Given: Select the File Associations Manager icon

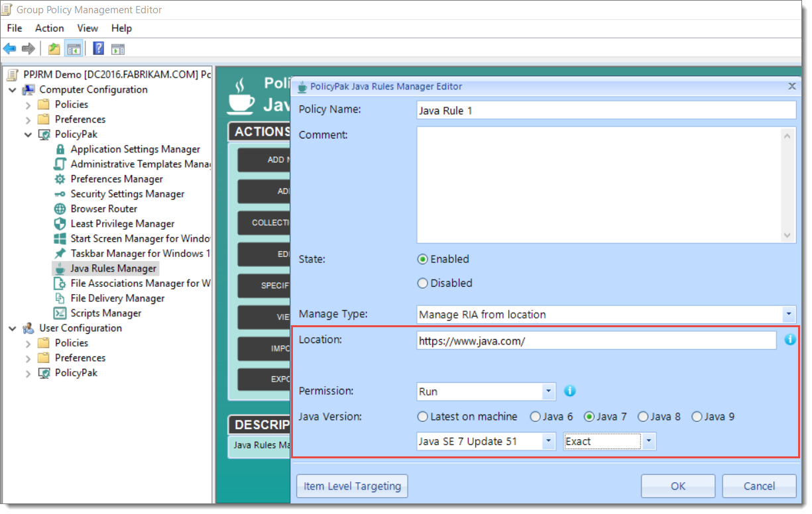Looking at the screenshot, I should (60, 283).
